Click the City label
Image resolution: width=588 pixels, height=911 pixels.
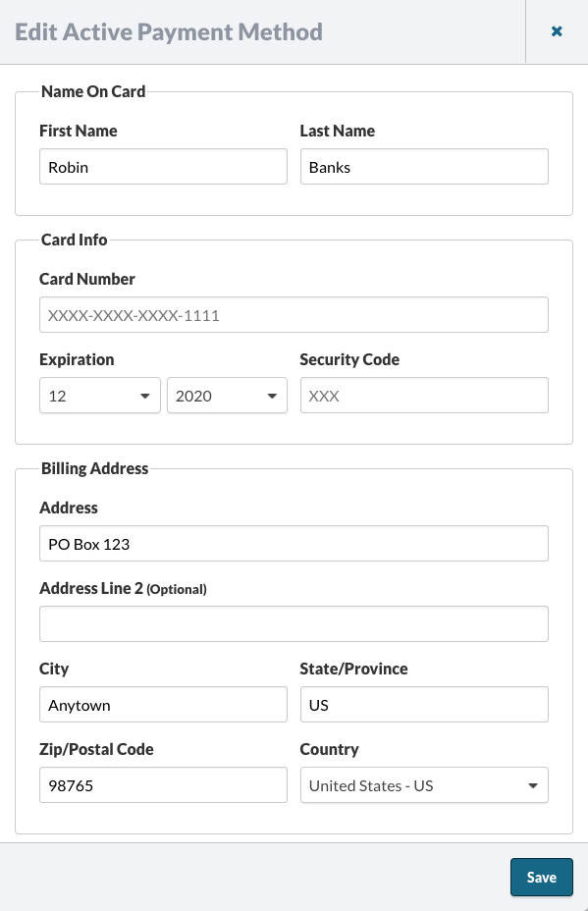(x=54, y=669)
